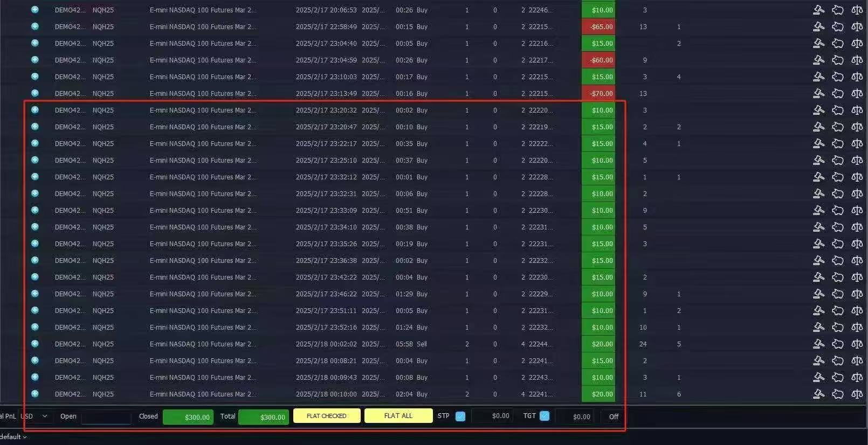
Task: Click the Off button
Action: click(x=614, y=416)
